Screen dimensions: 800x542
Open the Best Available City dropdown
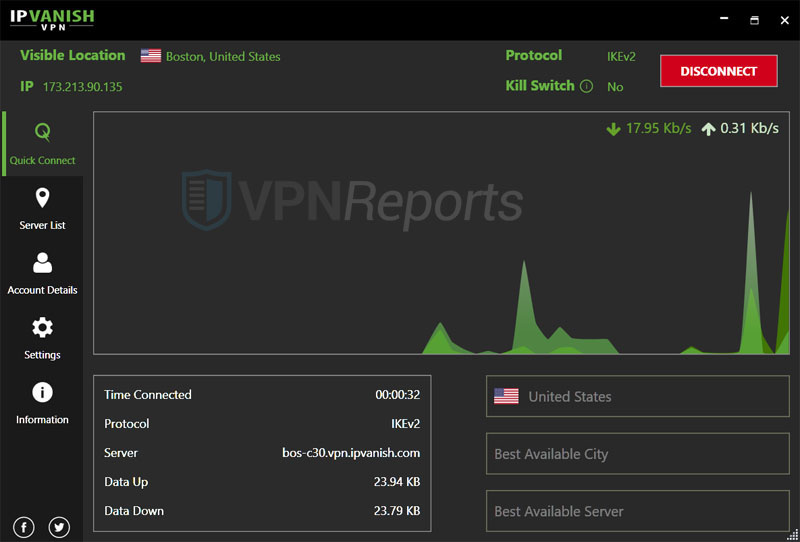click(x=637, y=454)
